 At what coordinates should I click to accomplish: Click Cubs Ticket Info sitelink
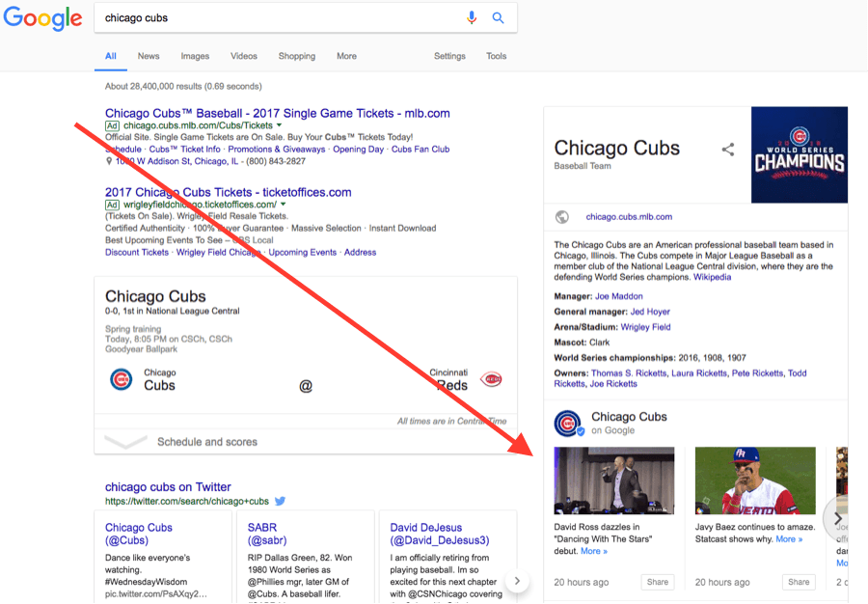[x=184, y=150]
